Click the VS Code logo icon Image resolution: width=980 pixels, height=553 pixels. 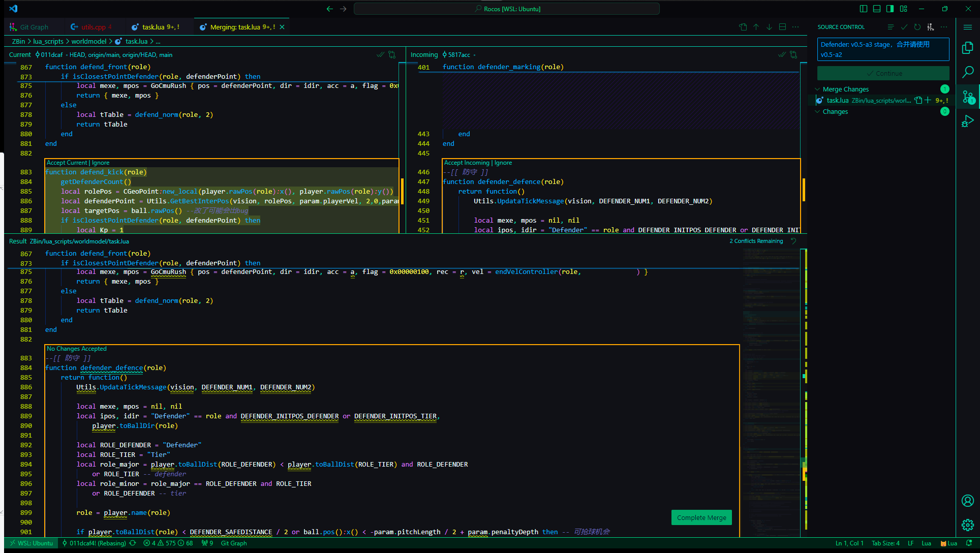coord(13,9)
